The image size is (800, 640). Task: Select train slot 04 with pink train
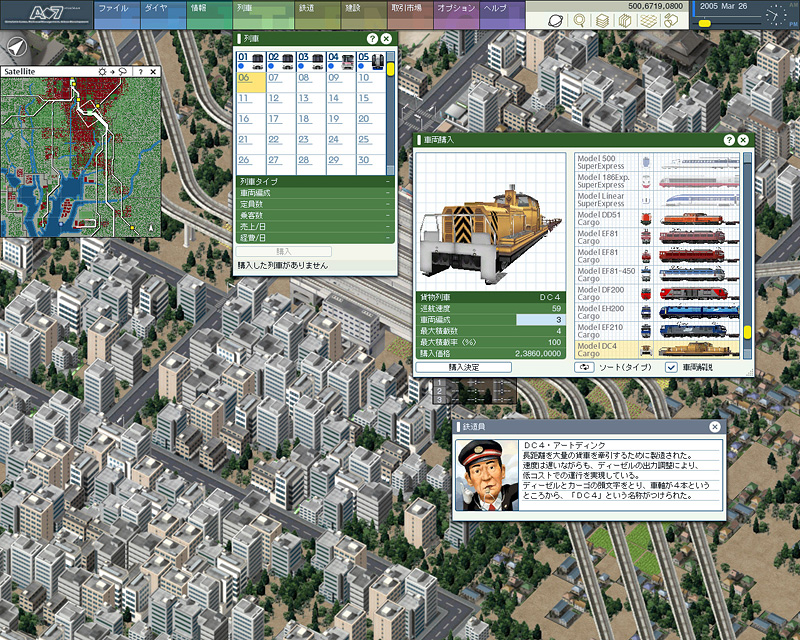[341, 61]
